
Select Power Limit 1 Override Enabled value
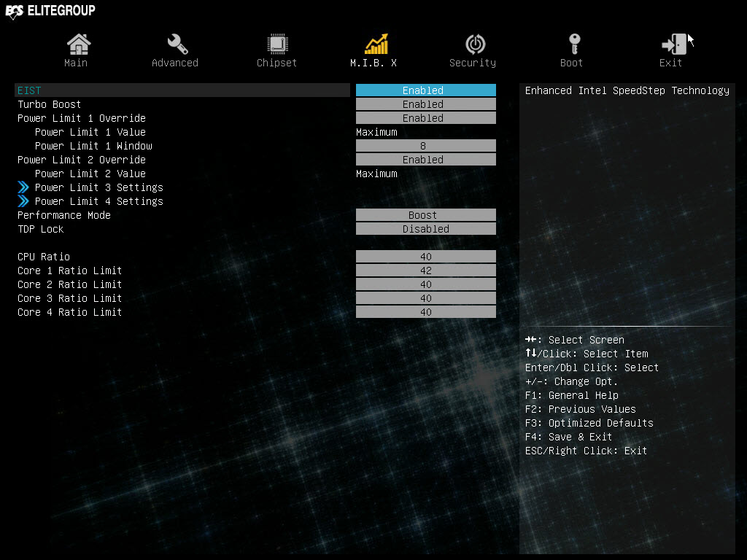[x=425, y=118]
